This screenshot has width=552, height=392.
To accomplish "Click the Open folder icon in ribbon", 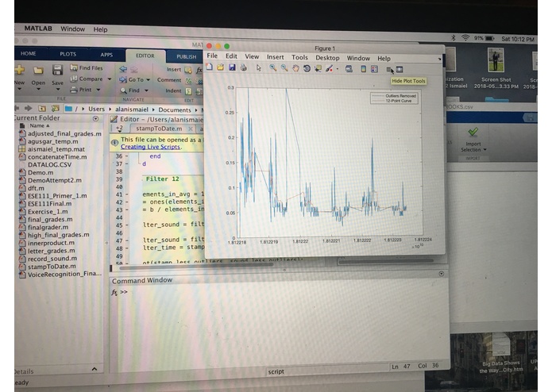I will [x=38, y=71].
